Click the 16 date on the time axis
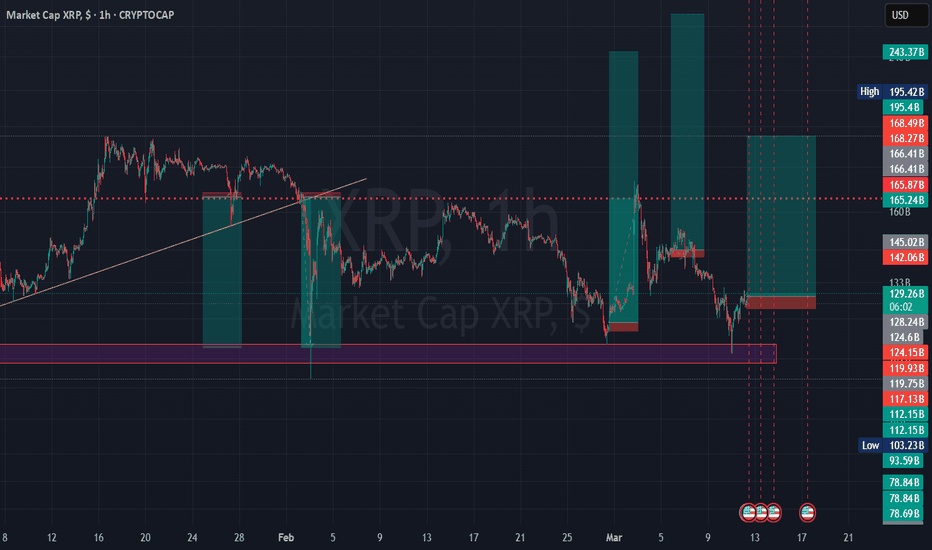 pos(99,538)
